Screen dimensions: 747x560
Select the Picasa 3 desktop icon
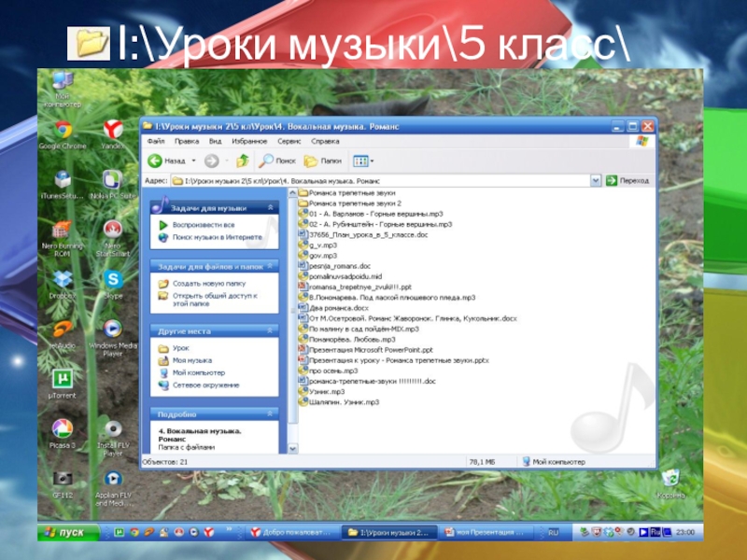[x=62, y=429]
